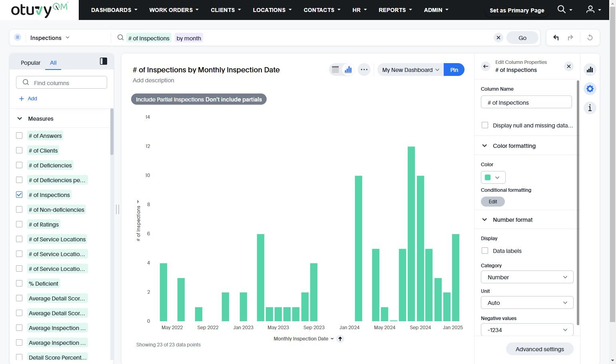Open the Unit Auto dropdown

527,303
